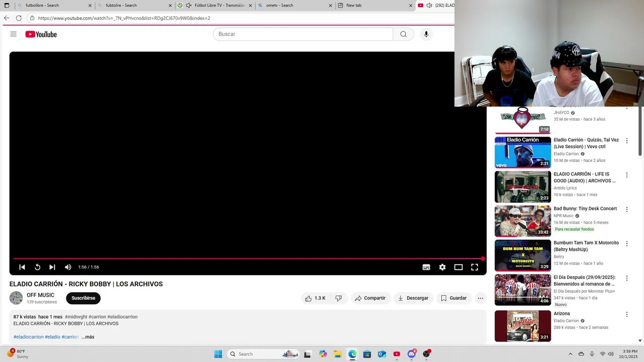Open options menu for Tiny Desk Concert
This screenshot has height=362, width=644.
pos(627,209)
